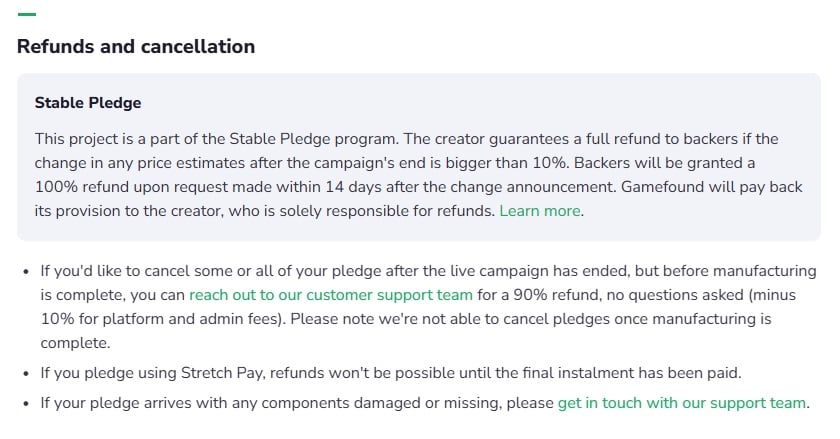Viewport: 840px width, 439px height.
Task: Click the words 'Stretch Pay' in the second bullet
Action: 222,373
